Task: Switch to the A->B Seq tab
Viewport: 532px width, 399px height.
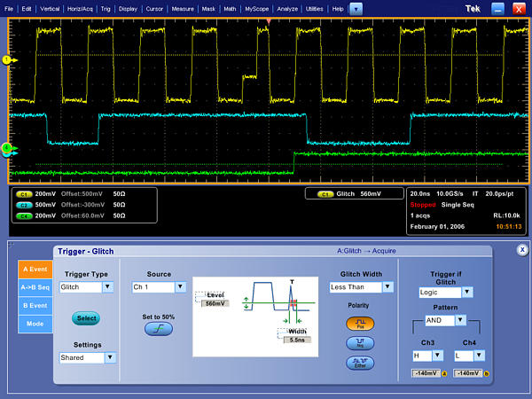Action: point(35,286)
